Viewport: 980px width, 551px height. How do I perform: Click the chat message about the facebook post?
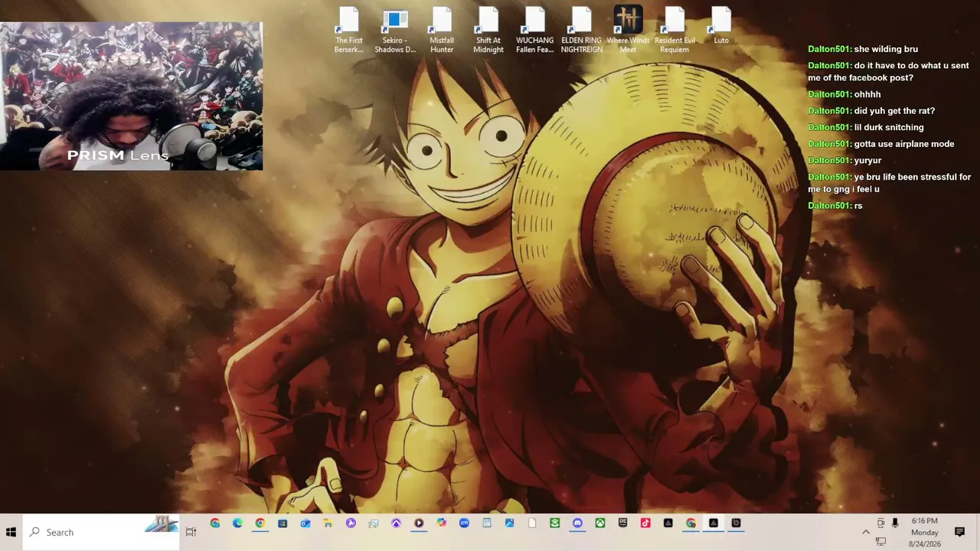click(x=889, y=72)
